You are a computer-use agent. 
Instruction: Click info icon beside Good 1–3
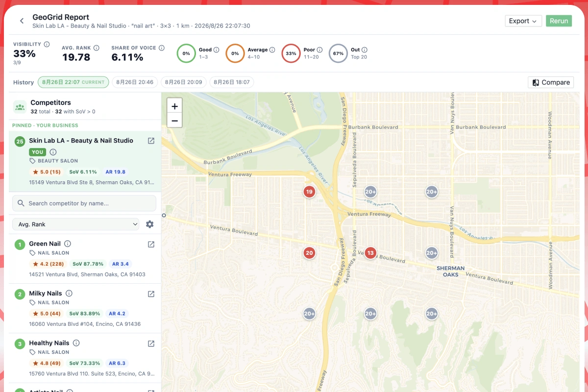[x=216, y=50]
